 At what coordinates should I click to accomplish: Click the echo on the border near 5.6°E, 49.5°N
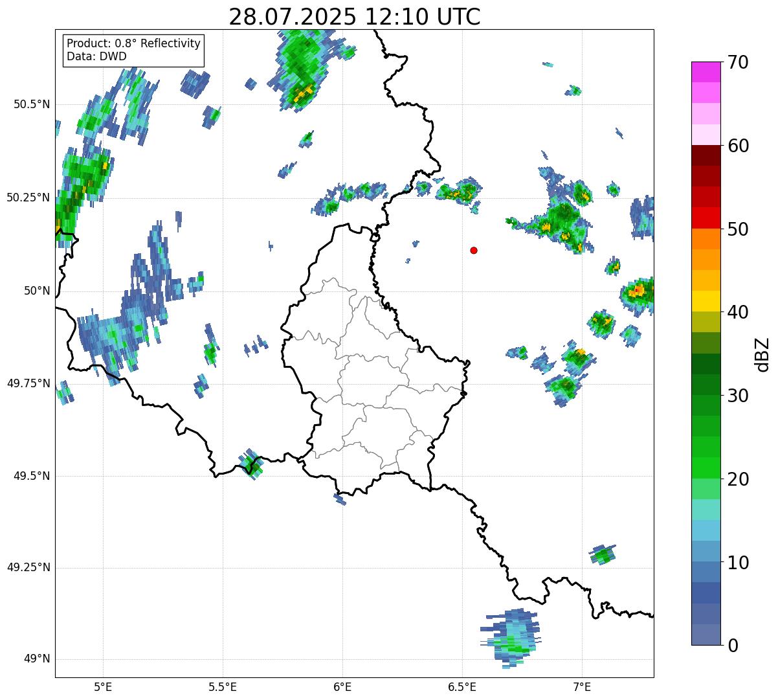click(x=251, y=464)
